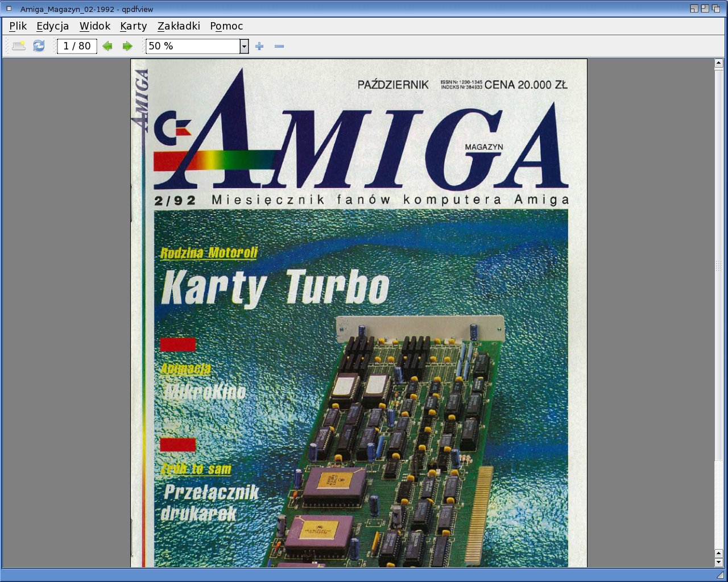Viewport: 728px width, 582px height.
Task: Click the scroll-down arrow at the scrollbar bottom
Action: click(719, 562)
